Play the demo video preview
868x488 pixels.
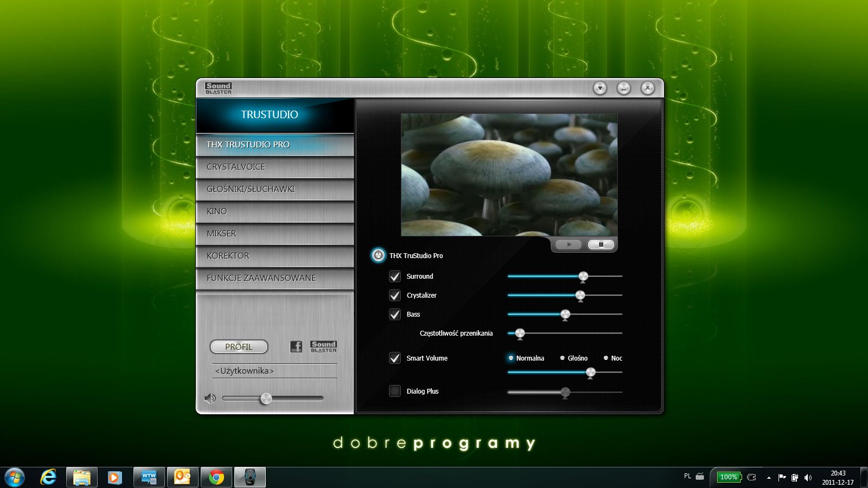pos(569,245)
